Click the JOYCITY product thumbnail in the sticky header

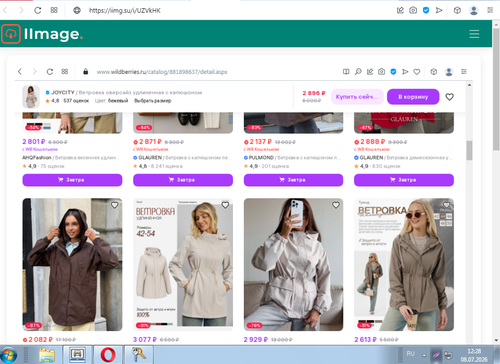pos(31,97)
